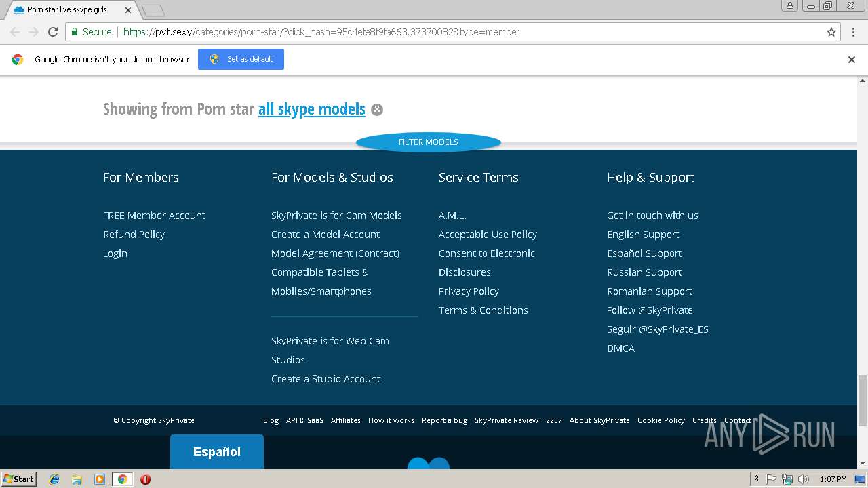Screen dimensions: 868x488
Task: Open the API & SaaS footer link
Action: [304, 420]
